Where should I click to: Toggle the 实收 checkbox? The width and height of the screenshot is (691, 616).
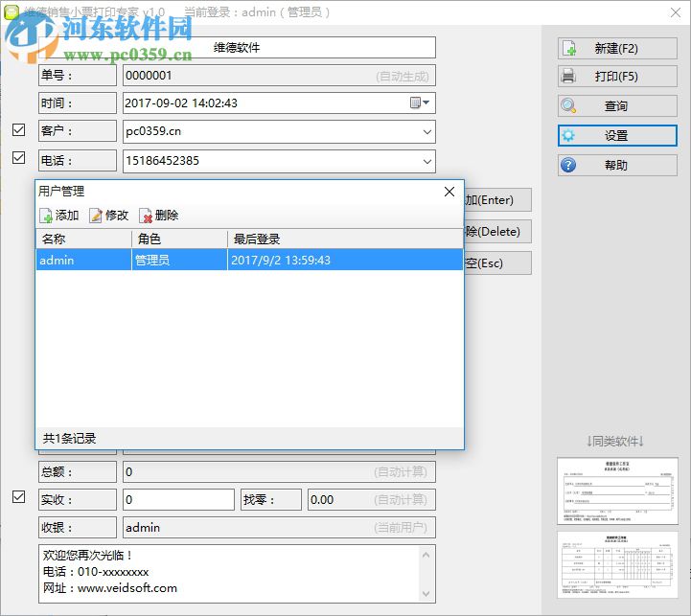18,497
